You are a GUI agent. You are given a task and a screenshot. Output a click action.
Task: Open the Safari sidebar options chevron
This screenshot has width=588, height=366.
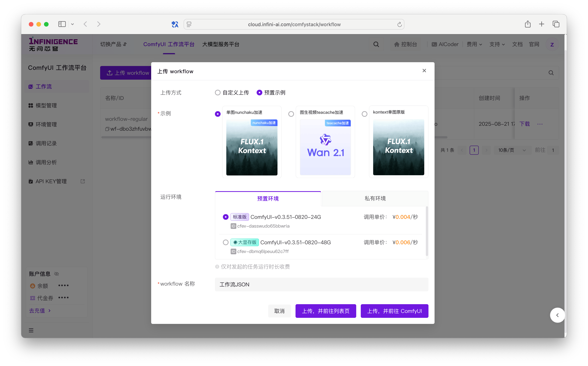(x=72, y=24)
